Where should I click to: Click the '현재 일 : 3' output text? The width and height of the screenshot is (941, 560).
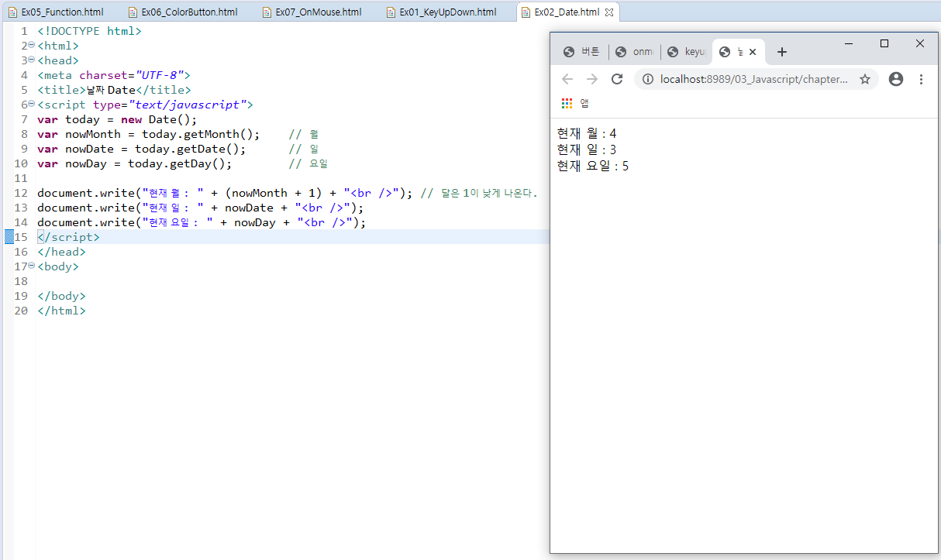[x=587, y=149]
